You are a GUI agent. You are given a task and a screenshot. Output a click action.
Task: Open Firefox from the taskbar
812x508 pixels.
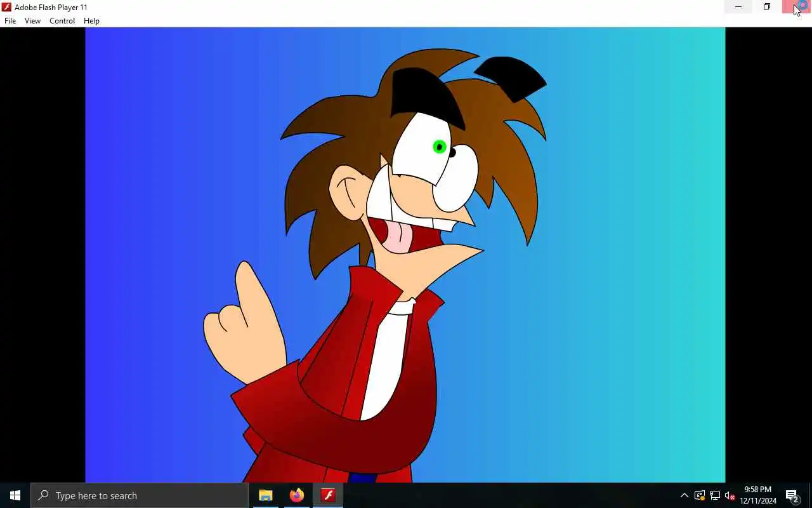[296, 495]
